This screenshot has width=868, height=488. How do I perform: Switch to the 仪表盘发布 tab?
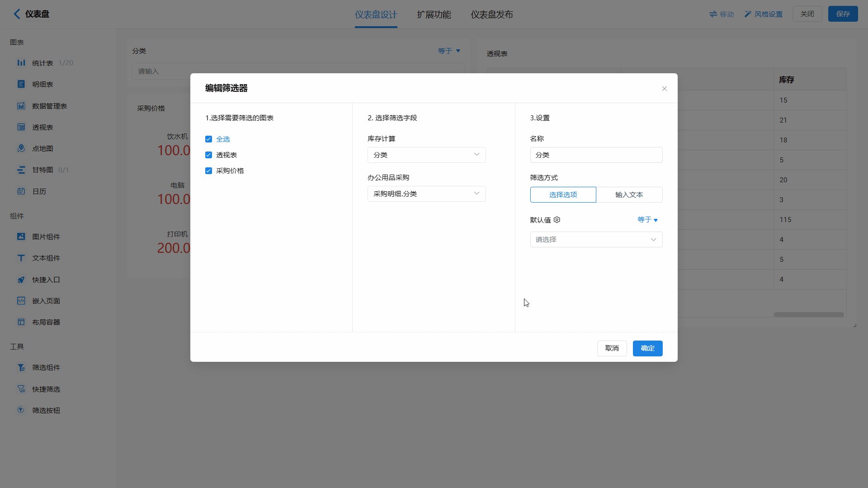tap(492, 14)
